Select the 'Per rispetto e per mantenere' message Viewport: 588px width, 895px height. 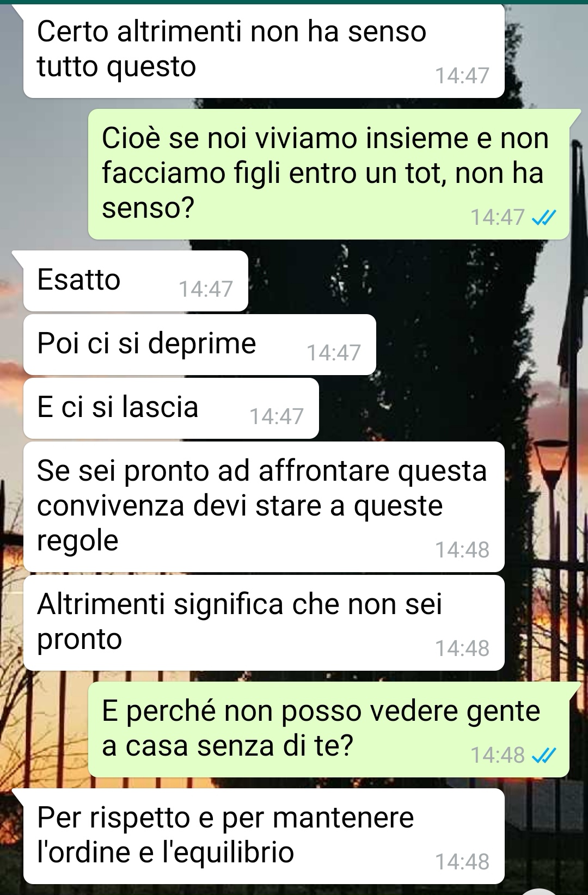264,836
